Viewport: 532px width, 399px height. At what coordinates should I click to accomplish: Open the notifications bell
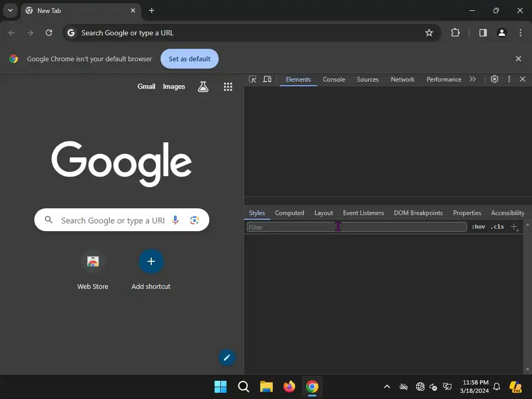(x=497, y=387)
